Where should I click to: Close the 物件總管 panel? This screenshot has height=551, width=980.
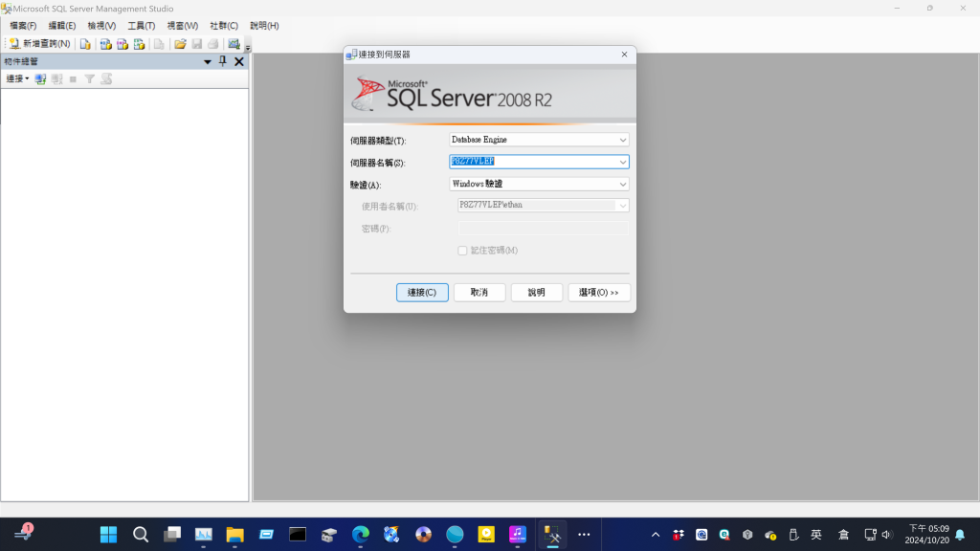click(x=239, y=61)
